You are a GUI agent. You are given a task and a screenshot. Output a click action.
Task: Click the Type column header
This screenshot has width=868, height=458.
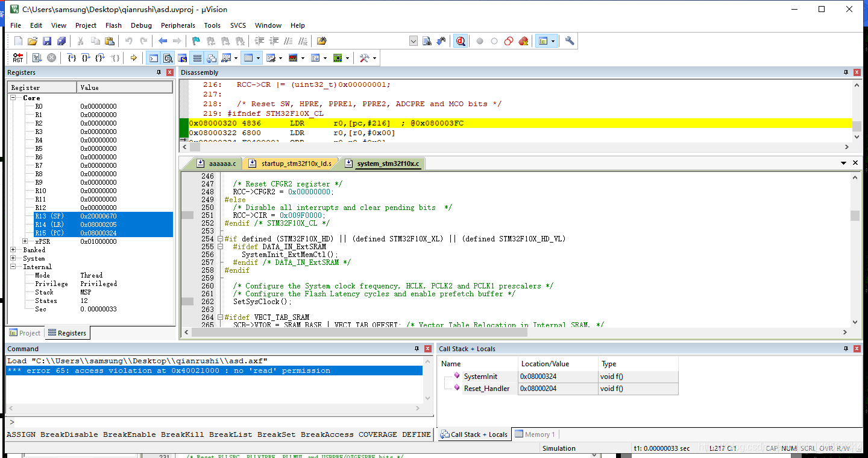pyautogui.click(x=638, y=364)
